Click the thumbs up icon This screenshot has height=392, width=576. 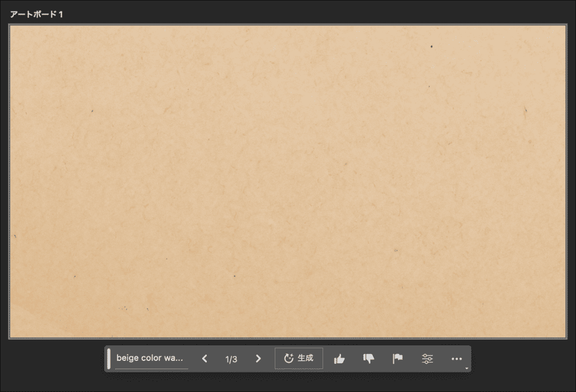pyautogui.click(x=339, y=359)
